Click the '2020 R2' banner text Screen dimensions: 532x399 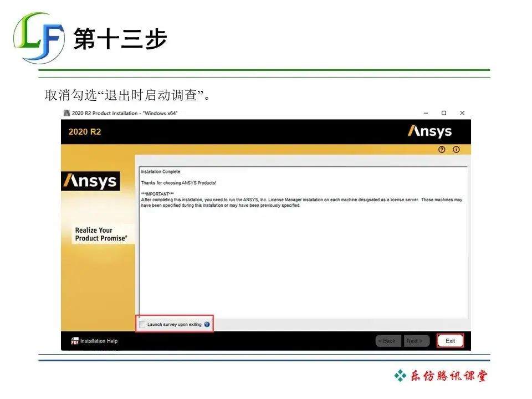(85, 132)
